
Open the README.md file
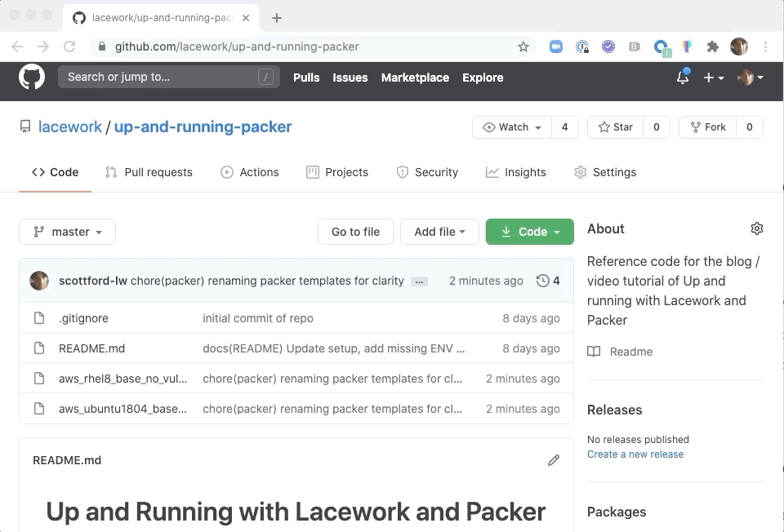(x=91, y=348)
